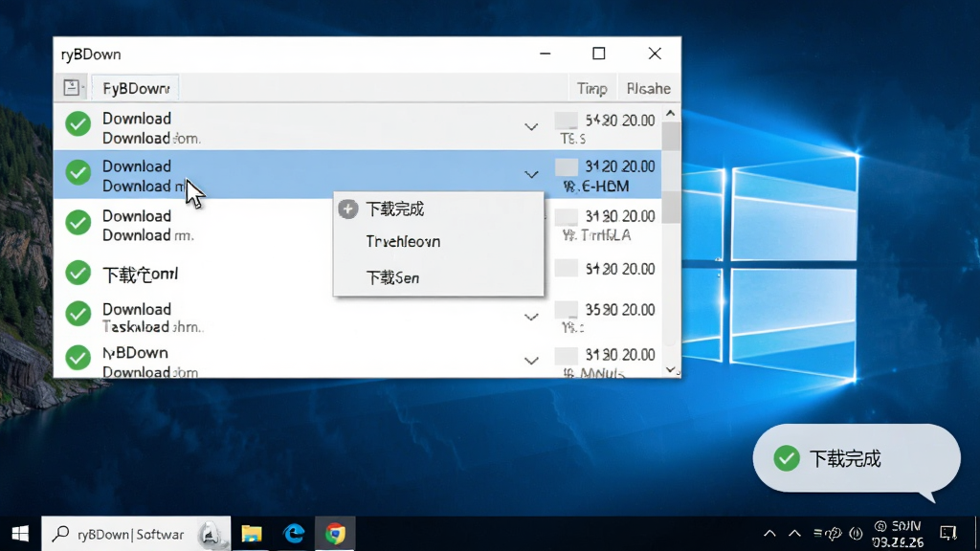This screenshot has height=551, width=980.
Task: Choose 下载Sen in context menu
Action: pos(438,277)
